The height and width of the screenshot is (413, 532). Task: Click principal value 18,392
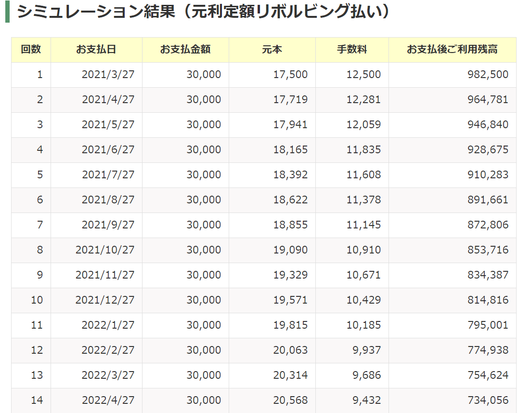(x=291, y=174)
